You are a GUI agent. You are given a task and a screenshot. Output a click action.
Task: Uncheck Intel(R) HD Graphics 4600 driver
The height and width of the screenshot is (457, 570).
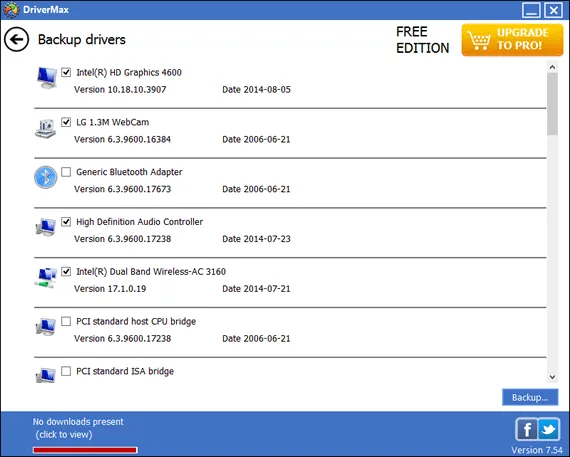point(66,72)
